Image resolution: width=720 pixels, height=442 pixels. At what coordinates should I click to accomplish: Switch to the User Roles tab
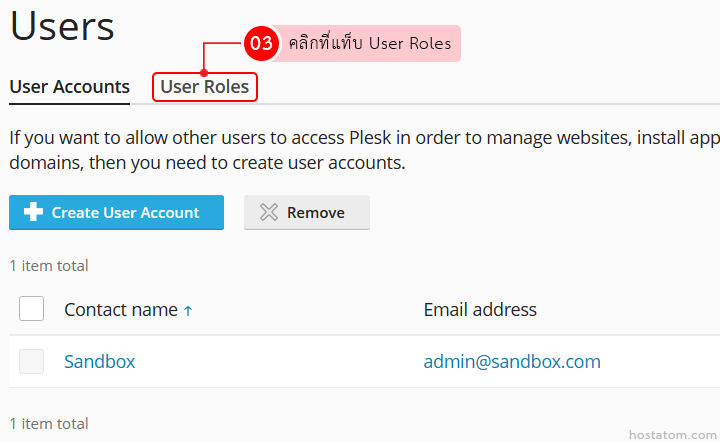pos(205,87)
